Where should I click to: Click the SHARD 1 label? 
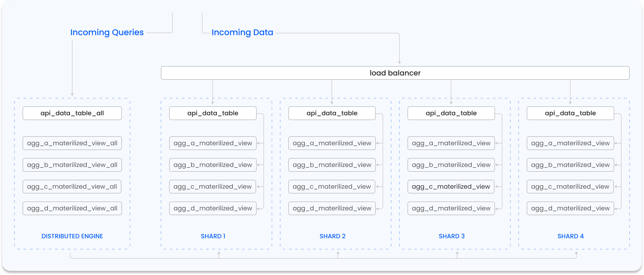(213, 236)
